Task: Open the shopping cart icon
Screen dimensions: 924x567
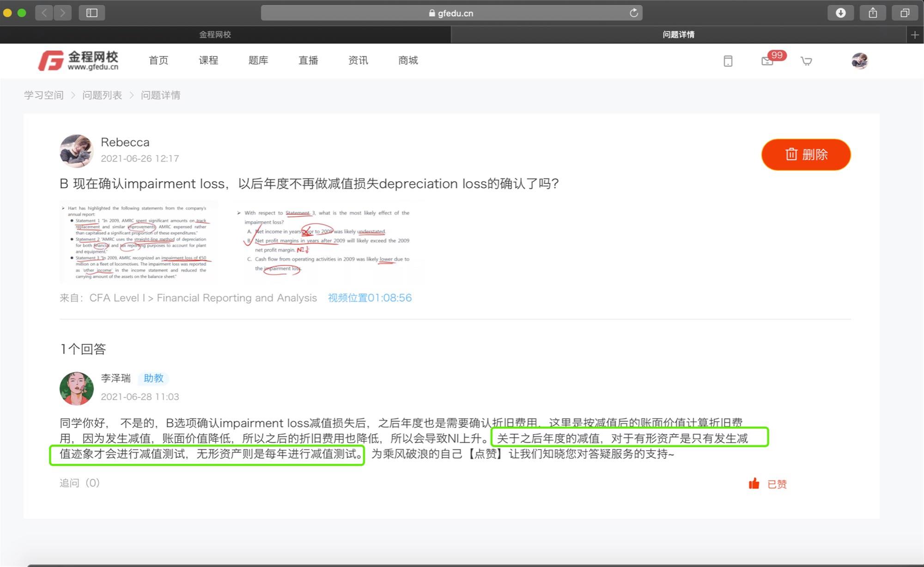Action: tap(806, 61)
